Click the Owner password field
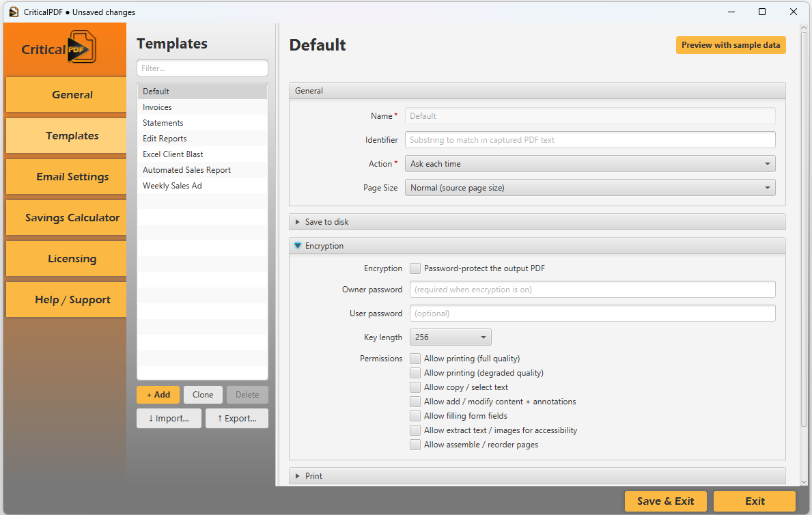 (x=592, y=290)
